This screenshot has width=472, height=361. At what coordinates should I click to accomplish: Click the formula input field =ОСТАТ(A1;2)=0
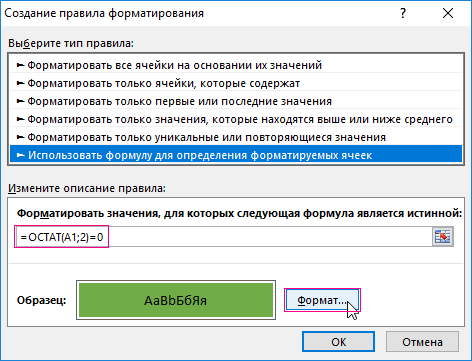(224, 237)
